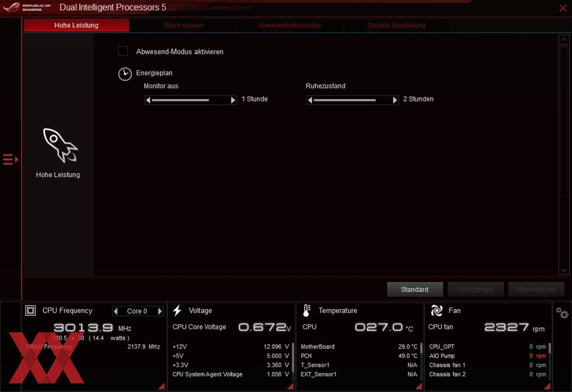Click the 2137.9 MHz DRAM value
The width and height of the screenshot is (572, 392).
144,347
